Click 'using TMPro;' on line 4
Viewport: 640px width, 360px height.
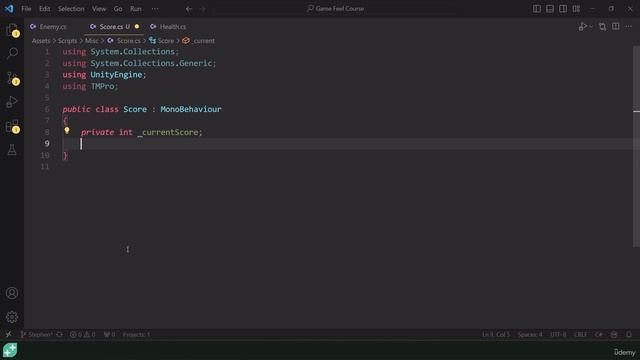90,86
